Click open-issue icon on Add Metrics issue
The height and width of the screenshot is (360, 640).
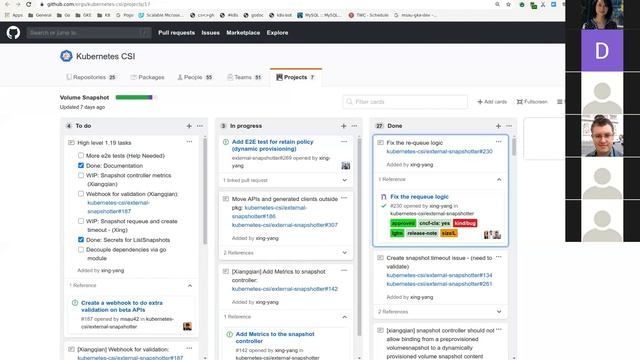click(x=229, y=334)
